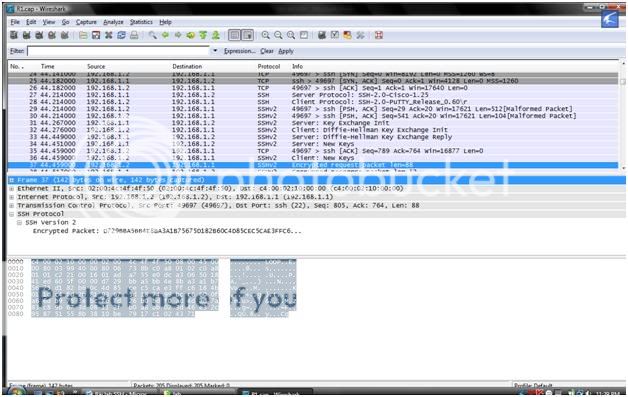Viewport: 628px width, 397px height.
Task: Open the File menu
Action: 15,22
